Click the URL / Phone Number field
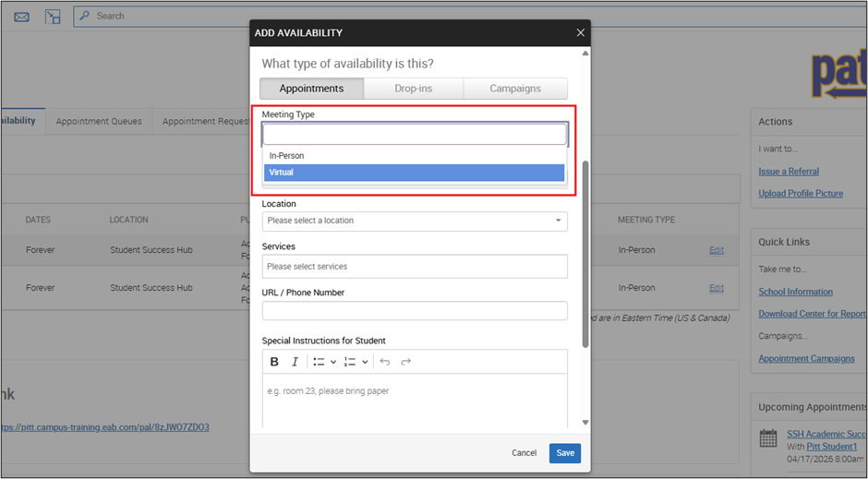The width and height of the screenshot is (868, 479). [415, 311]
